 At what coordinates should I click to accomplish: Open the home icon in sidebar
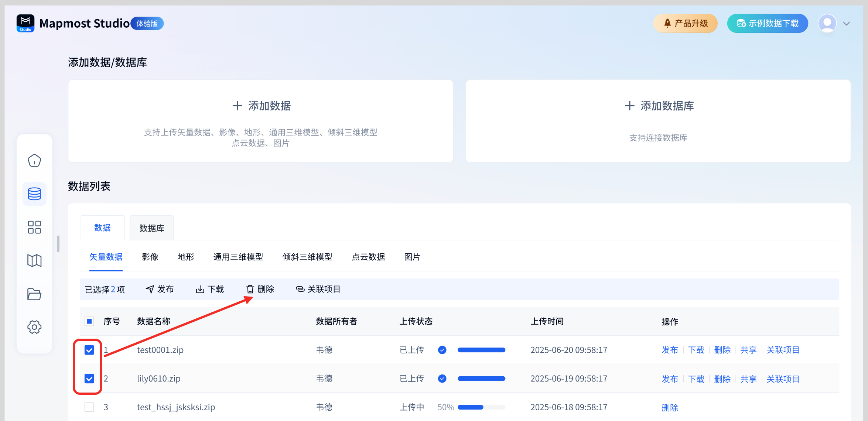tap(34, 161)
